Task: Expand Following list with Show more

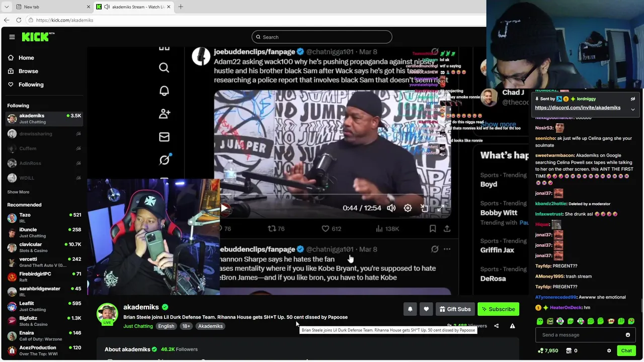Action: (x=18, y=192)
